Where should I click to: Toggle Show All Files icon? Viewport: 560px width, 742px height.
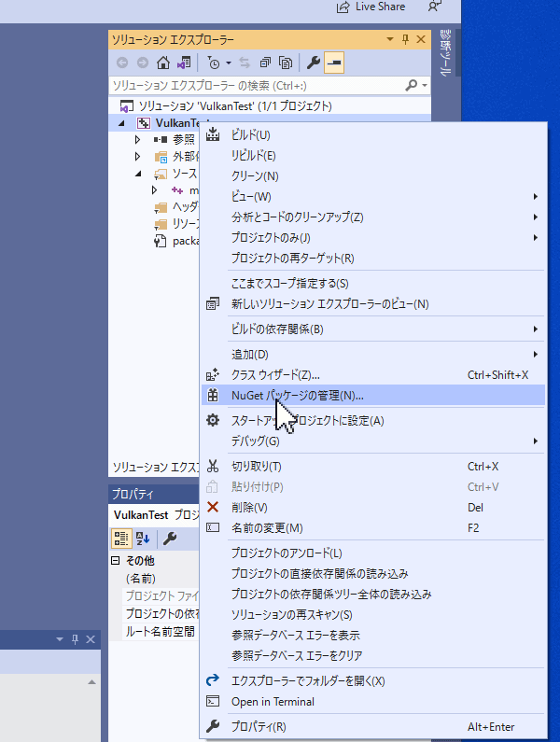[x=286, y=63]
